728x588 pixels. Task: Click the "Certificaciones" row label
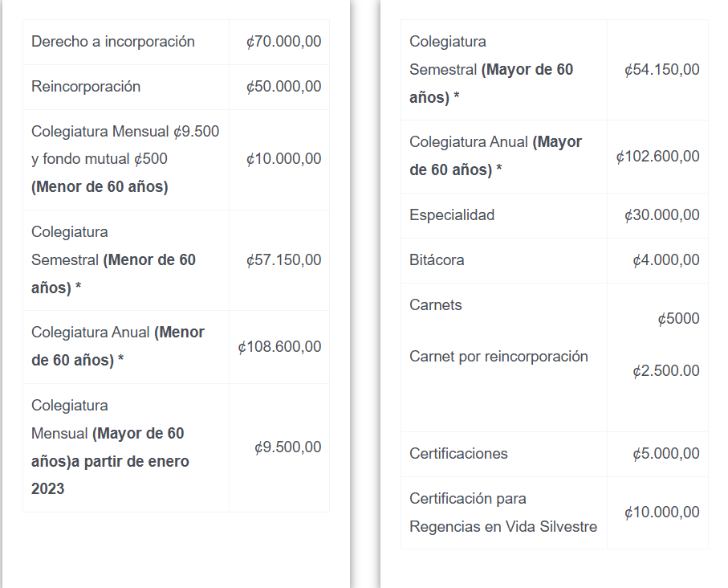(458, 454)
